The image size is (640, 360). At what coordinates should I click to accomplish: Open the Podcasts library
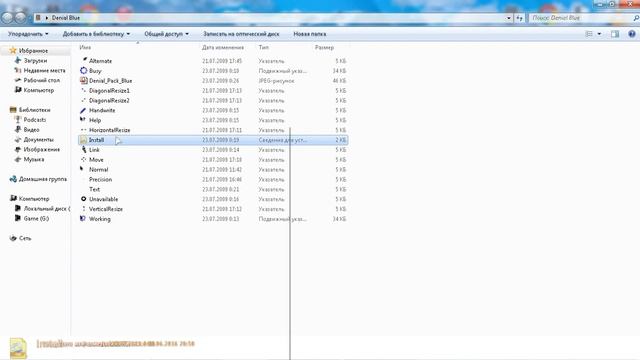(x=35, y=120)
